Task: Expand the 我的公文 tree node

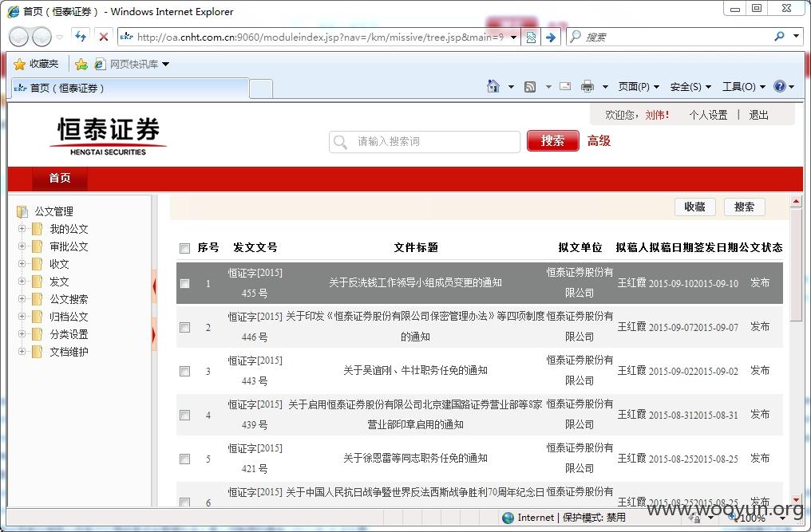Action: (x=22, y=229)
